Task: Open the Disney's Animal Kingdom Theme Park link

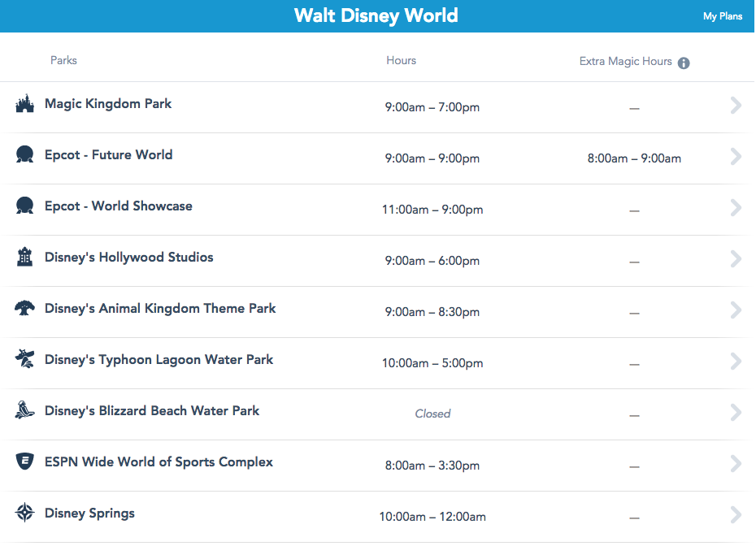Action: click(160, 309)
